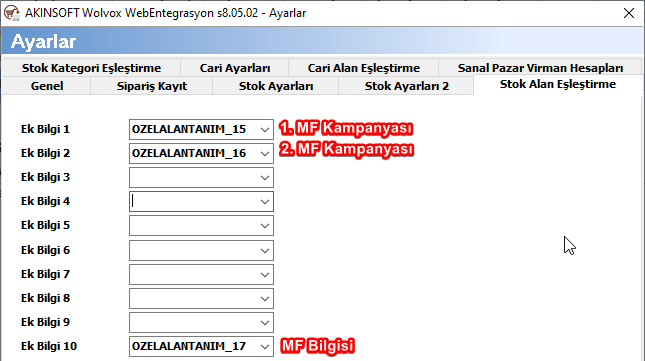Click the Stok Alan Eşleştirme tab
Screen dimensions: 645x361
558,84
